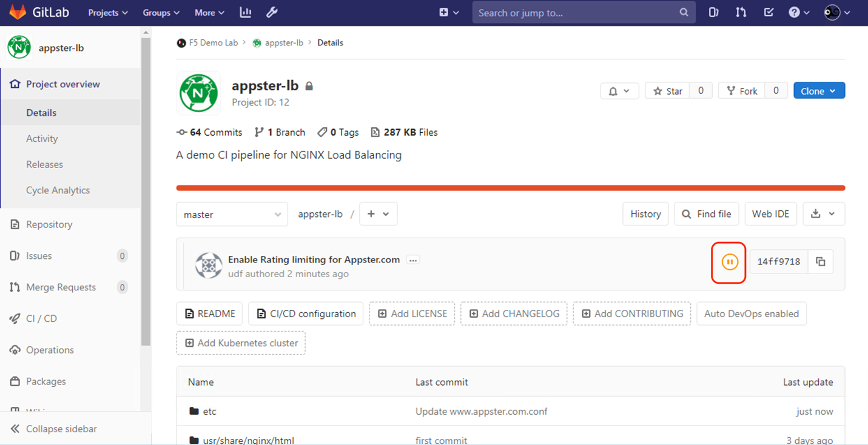Screen dimensions: 868x445
Task: Open the download source code dropdown
Action: click(x=824, y=214)
